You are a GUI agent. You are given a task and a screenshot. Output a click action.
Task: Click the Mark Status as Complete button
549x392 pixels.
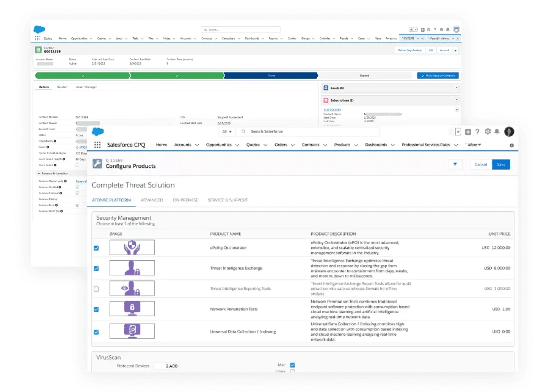[438, 75]
